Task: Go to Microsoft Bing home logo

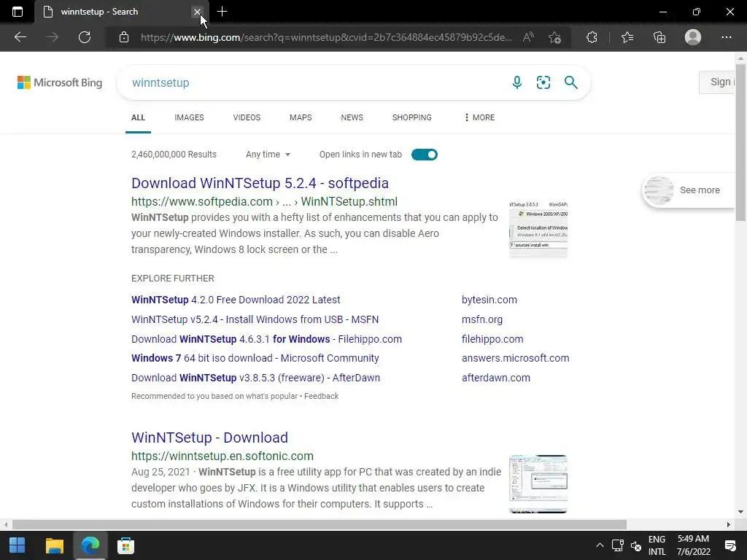Action: point(60,82)
